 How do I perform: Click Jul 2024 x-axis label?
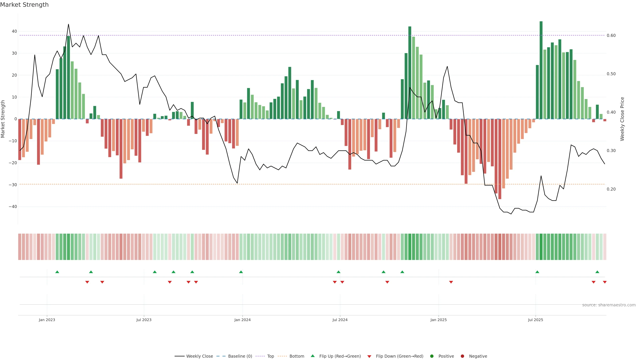pos(340,320)
